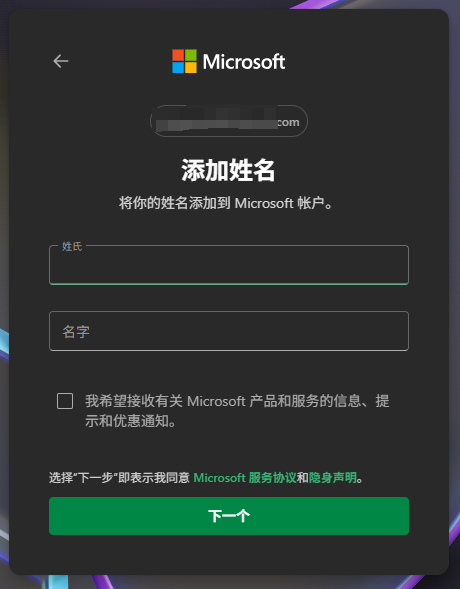This screenshot has height=589, width=460.
Task: Click the green 下一个 button
Action: click(x=229, y=516)
